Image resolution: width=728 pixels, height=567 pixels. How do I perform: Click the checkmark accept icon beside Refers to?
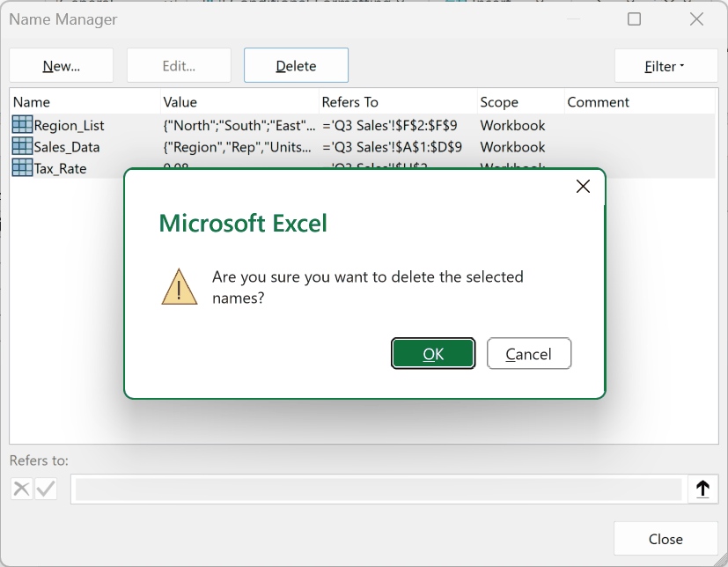click(x=46, y=489)
